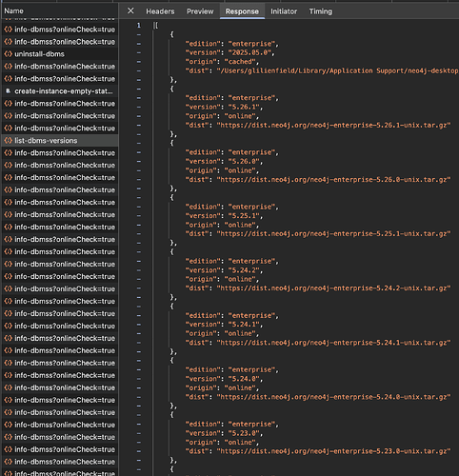Click version value "5.26.0"
This screenshot has width=459, height=476.
click(x=244, y=162)
